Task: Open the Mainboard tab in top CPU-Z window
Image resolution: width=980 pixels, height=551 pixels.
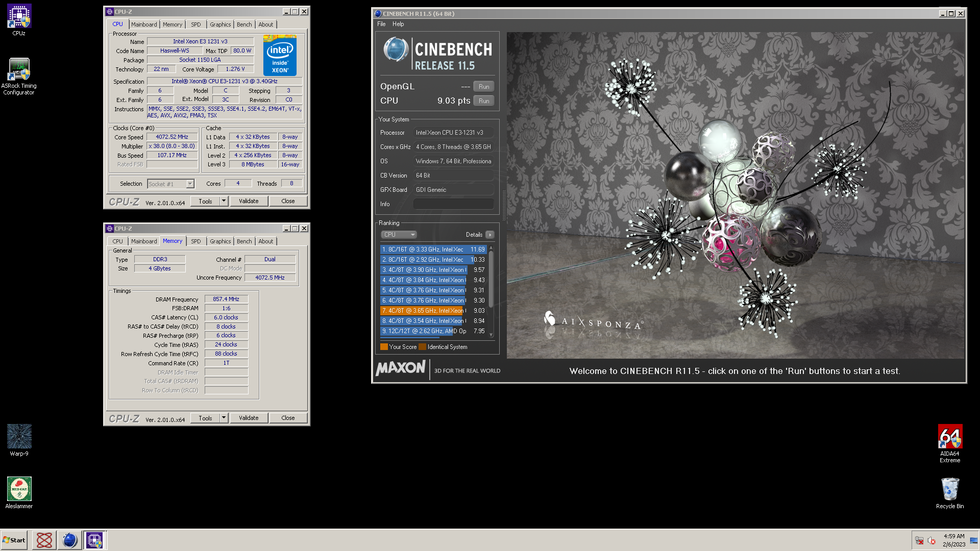Action: click(x=144, y=24)
